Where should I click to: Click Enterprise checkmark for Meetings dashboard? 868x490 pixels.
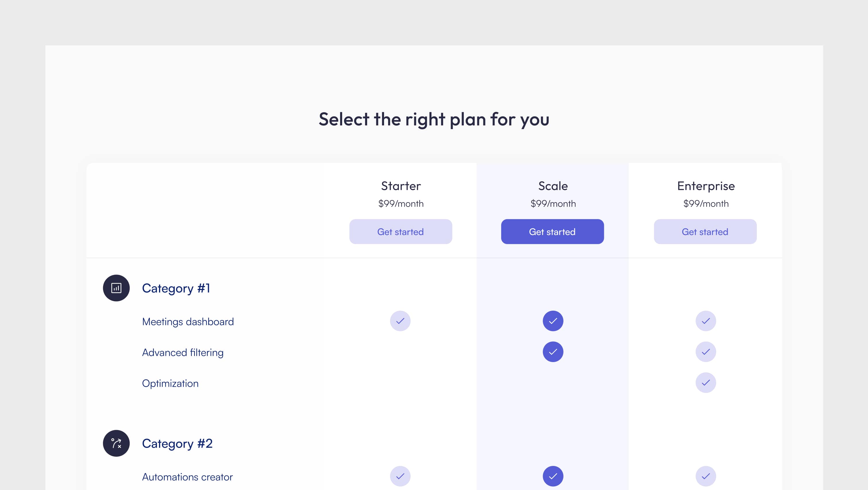(x=706, y=321)
